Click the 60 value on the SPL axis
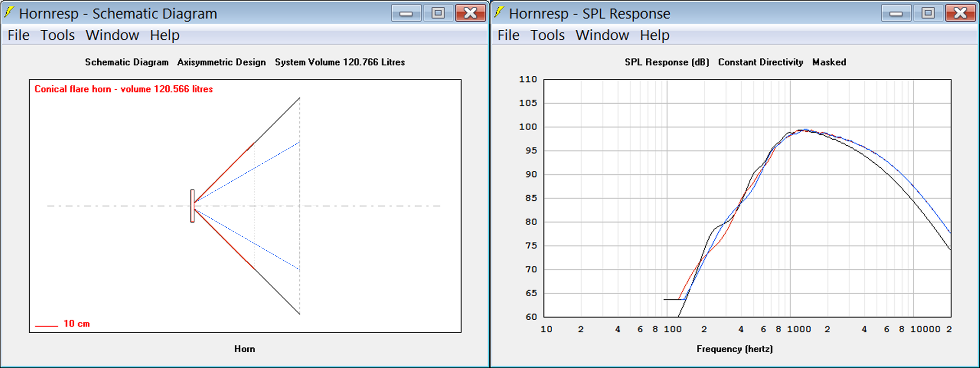 [531, 317]
